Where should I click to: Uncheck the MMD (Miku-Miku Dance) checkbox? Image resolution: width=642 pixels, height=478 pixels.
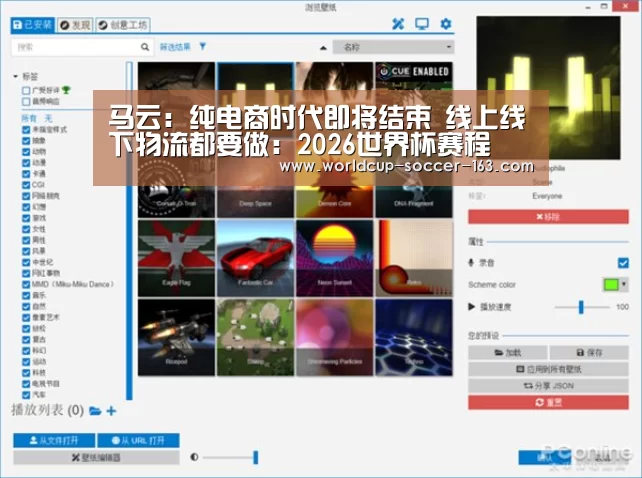26,284
